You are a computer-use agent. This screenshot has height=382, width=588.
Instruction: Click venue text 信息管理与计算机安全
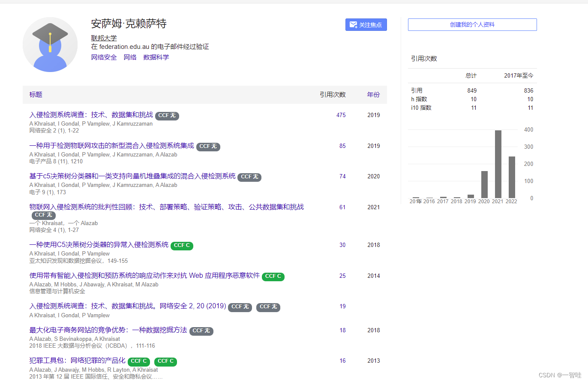57,292
